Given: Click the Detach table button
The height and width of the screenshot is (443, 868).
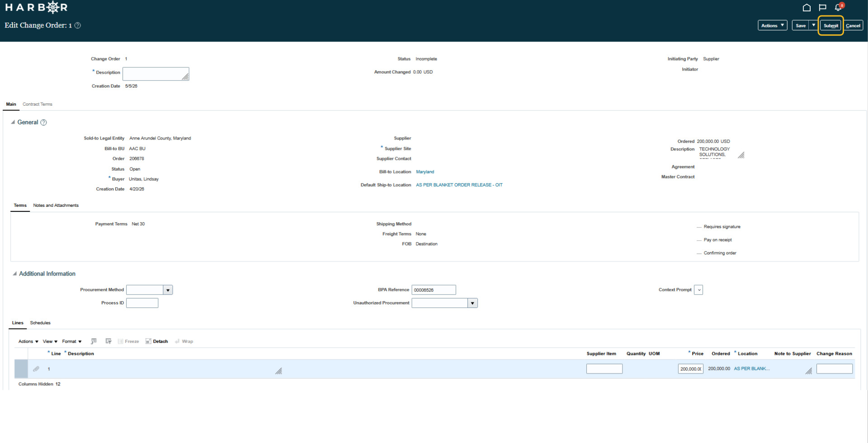Looking at the screenshot, I should 157,341.
